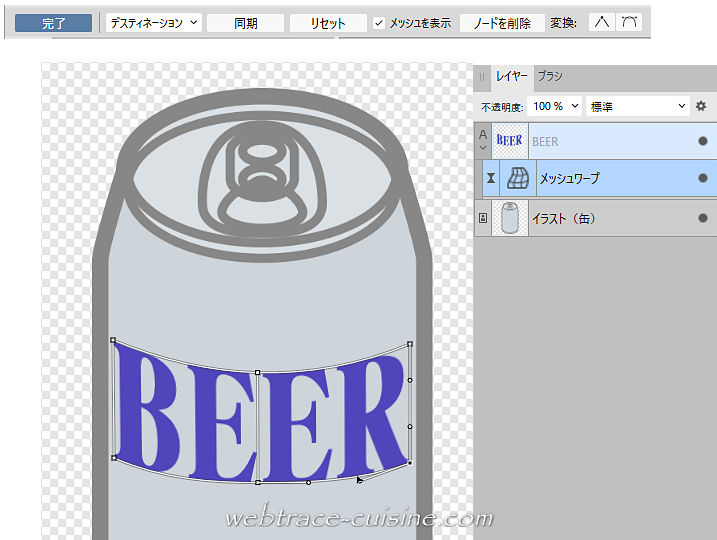Screen dimensions: 717x540
Task: Switch to the レイヤー tab
Action: (513, 76)
